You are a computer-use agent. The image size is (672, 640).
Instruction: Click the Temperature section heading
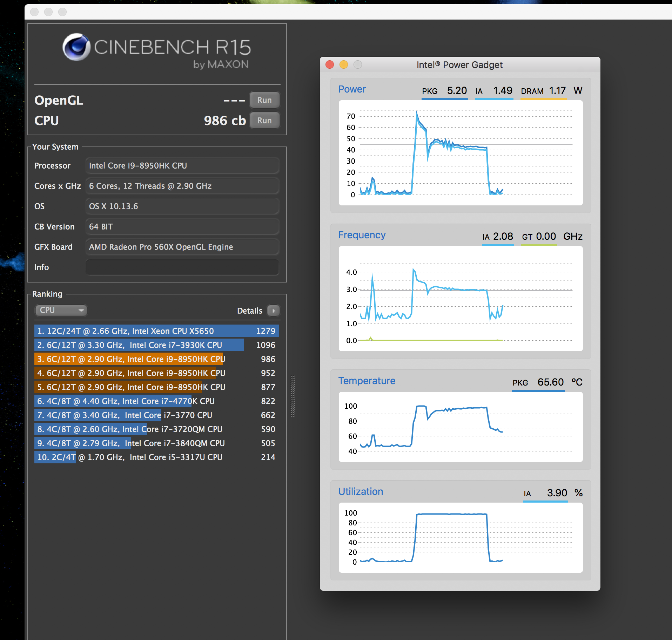[367, 381]
